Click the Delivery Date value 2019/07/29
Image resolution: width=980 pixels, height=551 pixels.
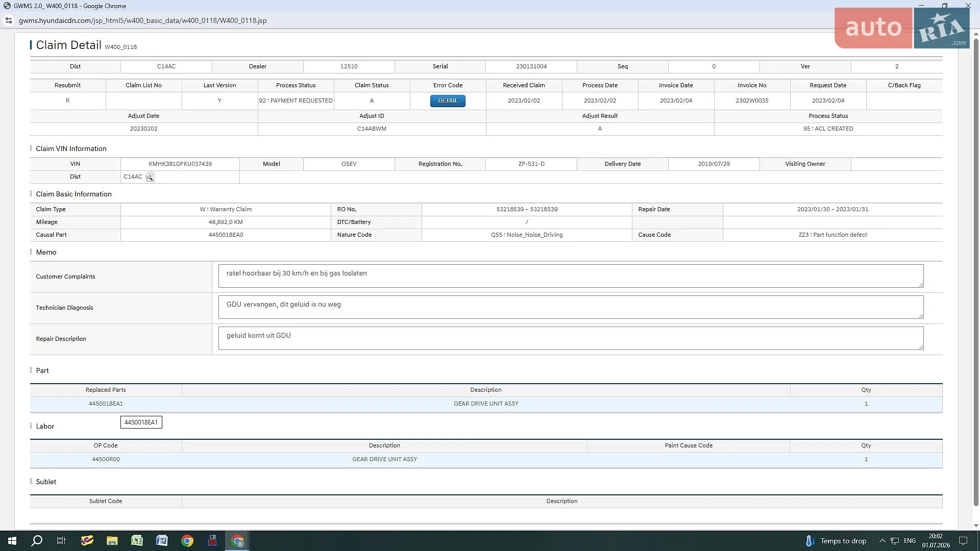tap(714, 164)
